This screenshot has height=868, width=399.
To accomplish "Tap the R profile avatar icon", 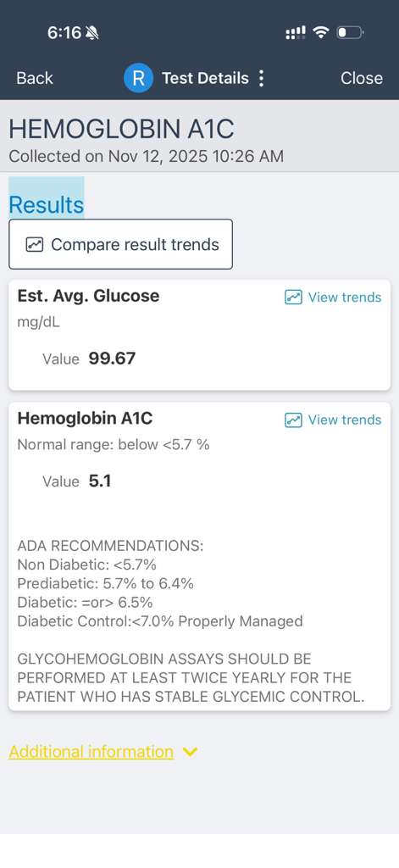I will point(138,78).
